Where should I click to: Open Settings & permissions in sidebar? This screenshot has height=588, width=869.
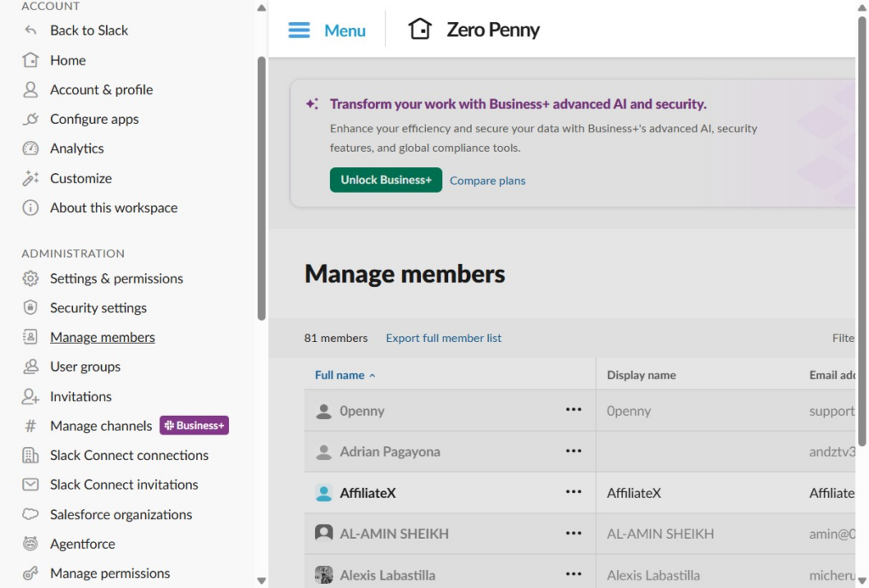[116, 278]
